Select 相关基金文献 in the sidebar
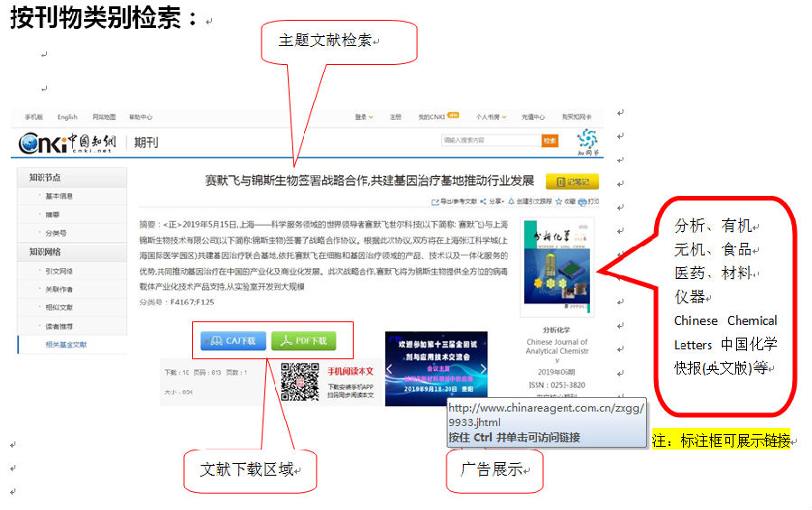 pos(68,345)
